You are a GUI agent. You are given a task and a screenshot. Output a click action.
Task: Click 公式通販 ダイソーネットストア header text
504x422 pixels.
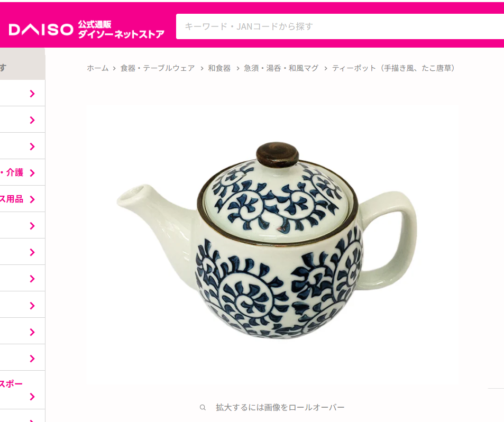121,30
